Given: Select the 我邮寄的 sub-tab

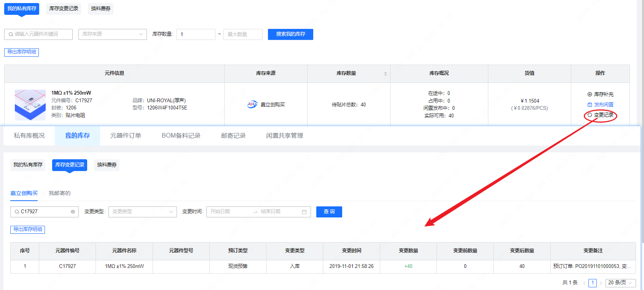Looking at the screenshot, I should click(x=59, y=193).
